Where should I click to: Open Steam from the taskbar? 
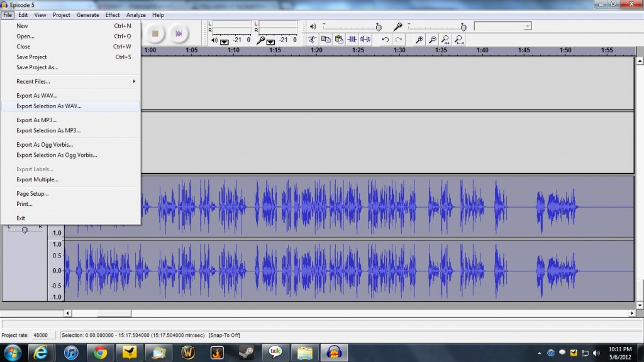click(x=246, y=353)
